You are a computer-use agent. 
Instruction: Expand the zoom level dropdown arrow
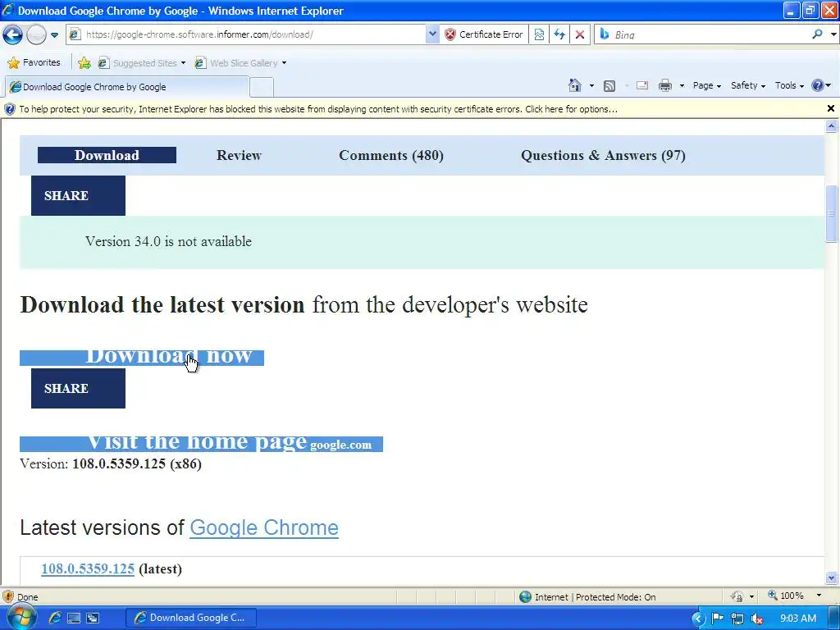tap(819, 596)
